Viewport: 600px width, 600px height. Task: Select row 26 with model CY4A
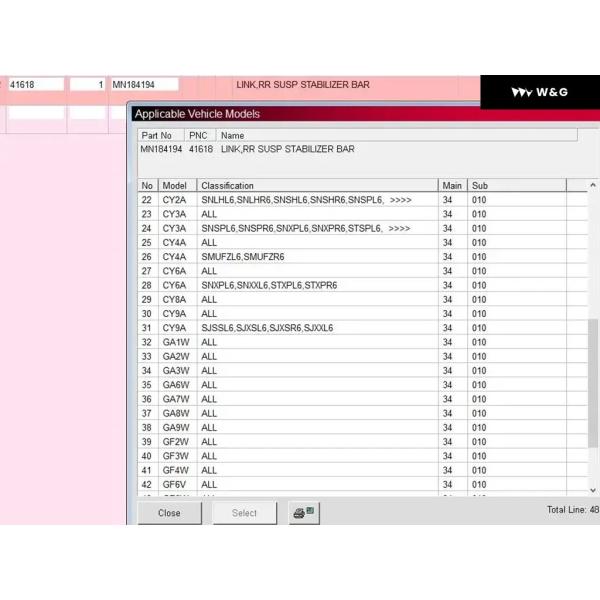click(x=176, y=257)
